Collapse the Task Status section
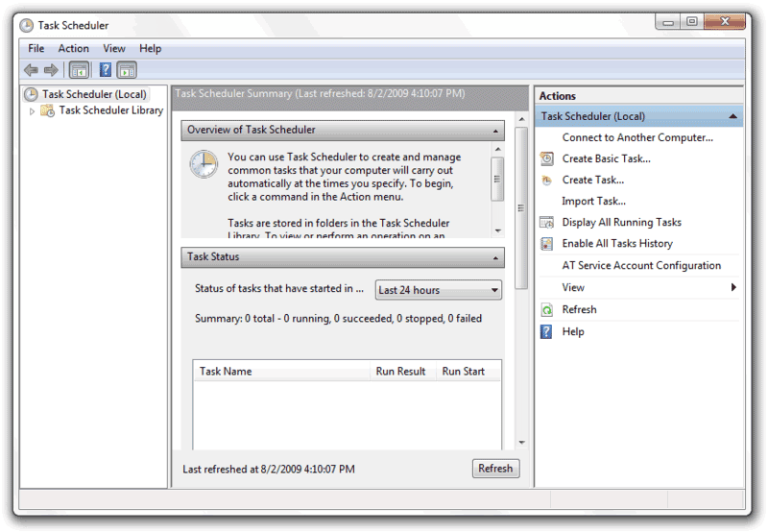The height and width of the screenshot is (532, 768). (495, 257)
